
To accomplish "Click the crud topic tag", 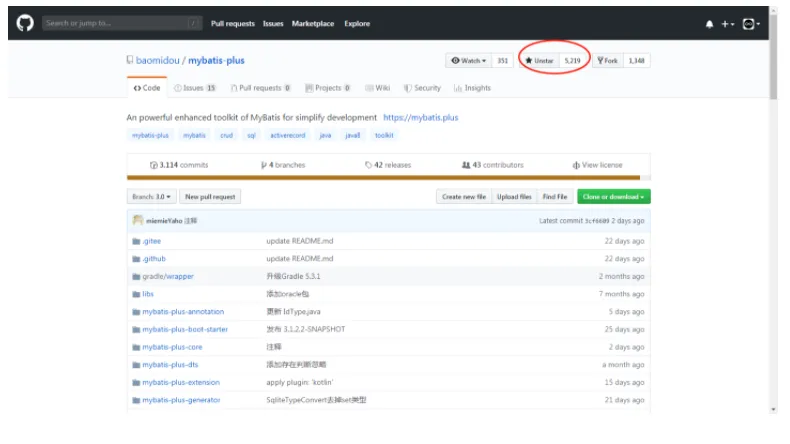I will click(x=226, y=135).
